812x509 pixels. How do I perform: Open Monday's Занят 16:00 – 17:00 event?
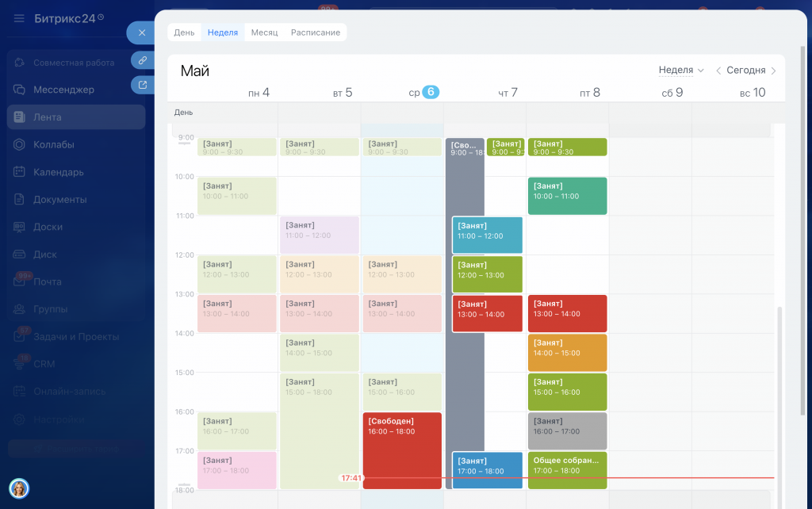coord(236,431)
